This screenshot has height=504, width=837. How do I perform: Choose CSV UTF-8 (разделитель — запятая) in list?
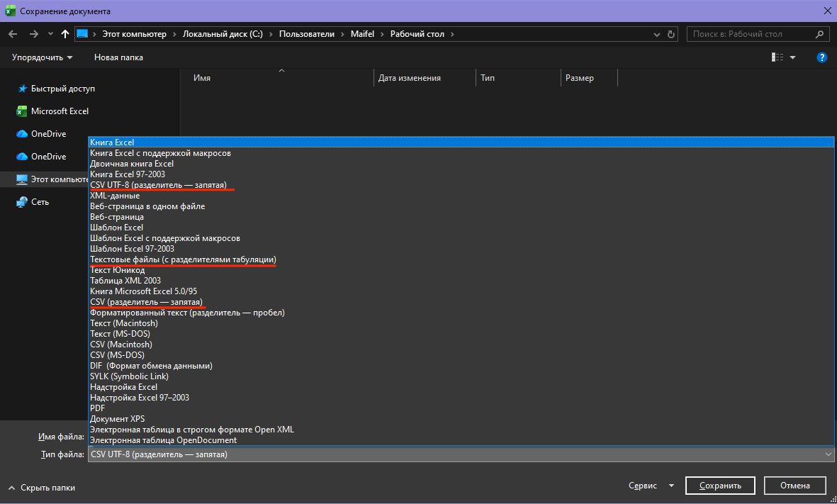(x=461, y=185)
